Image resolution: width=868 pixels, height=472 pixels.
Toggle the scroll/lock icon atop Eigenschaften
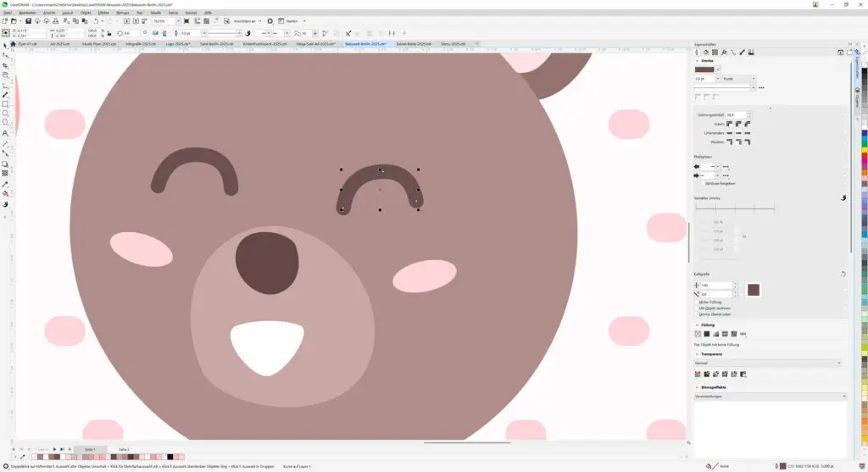840,53
